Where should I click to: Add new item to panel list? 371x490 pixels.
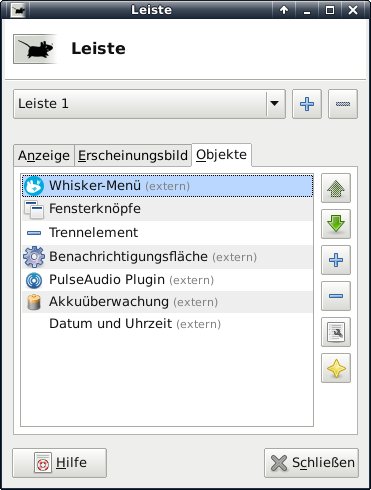point(336,260)
